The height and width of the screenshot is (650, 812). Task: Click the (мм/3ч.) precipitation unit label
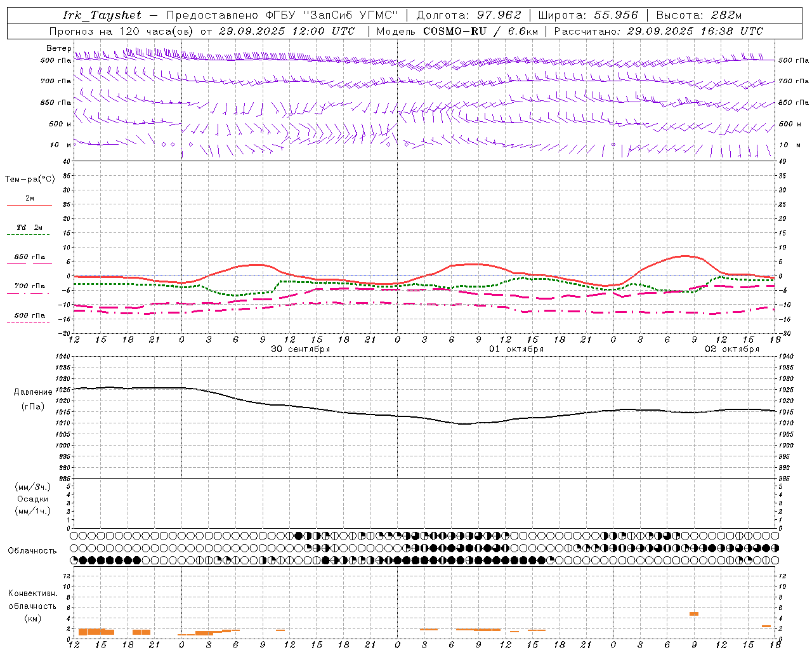click(x=33, y=487)
